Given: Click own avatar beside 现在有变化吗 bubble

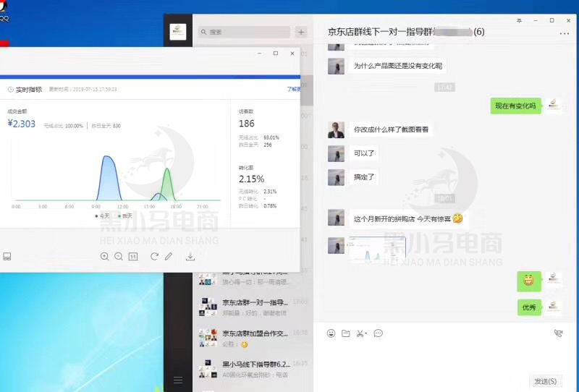Looking at the screenshot, I should [x=553, y=106].
